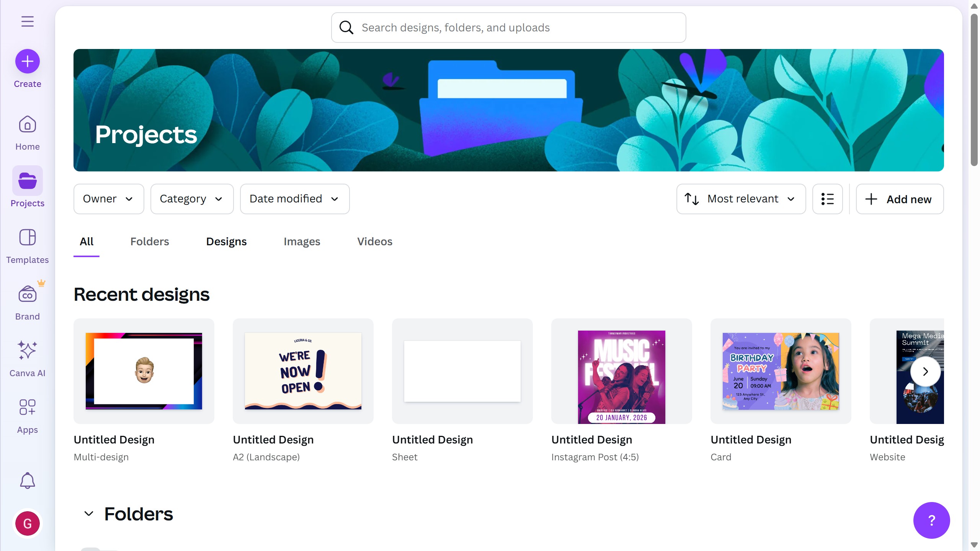Go to Home in sidebar
This screenshot has height=551, width=980.
coord(27,133)
